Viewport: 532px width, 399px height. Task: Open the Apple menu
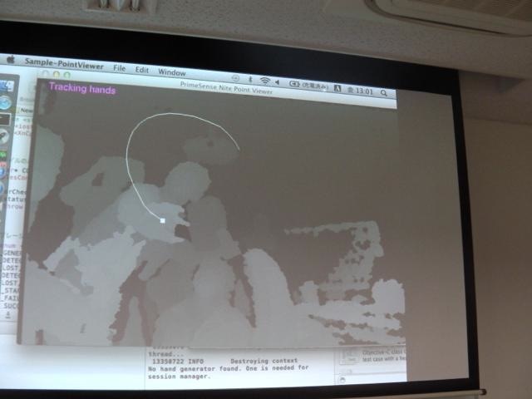coord(12,60)
